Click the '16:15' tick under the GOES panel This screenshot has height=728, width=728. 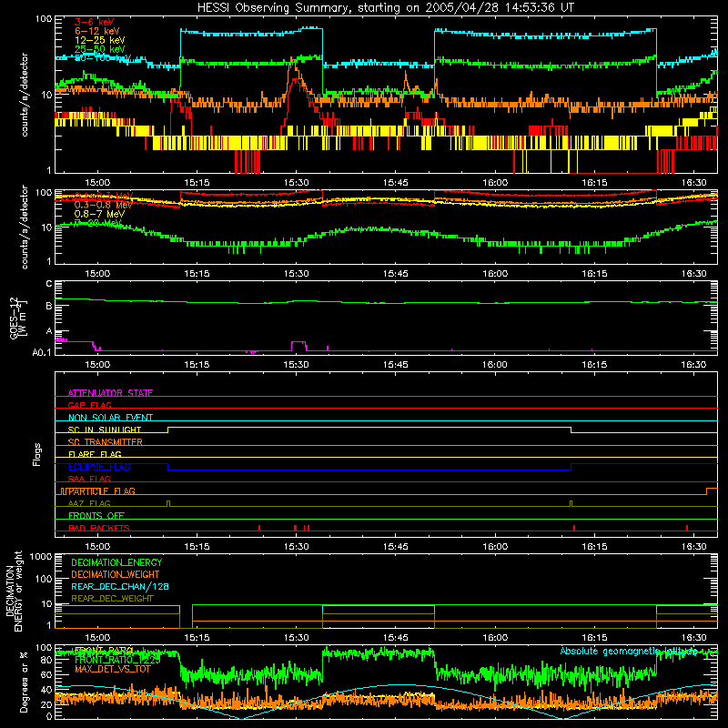pyautogui.click(x=594, y=365)
